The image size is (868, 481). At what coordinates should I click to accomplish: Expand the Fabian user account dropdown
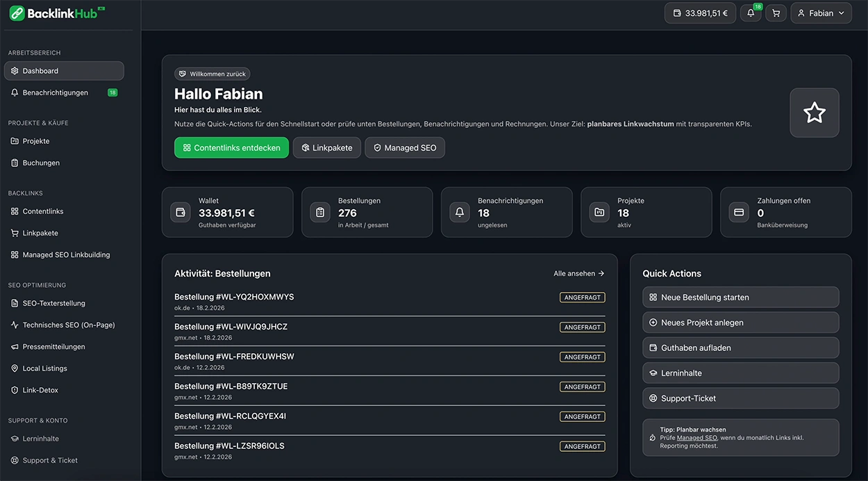(x=821, y=13)
